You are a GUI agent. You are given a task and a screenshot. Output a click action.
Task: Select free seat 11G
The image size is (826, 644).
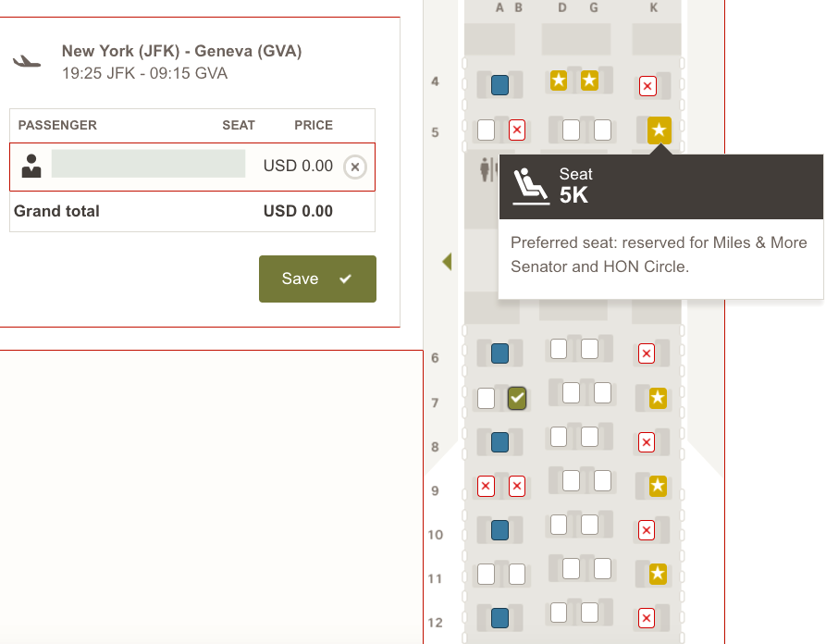click(602, 569)
